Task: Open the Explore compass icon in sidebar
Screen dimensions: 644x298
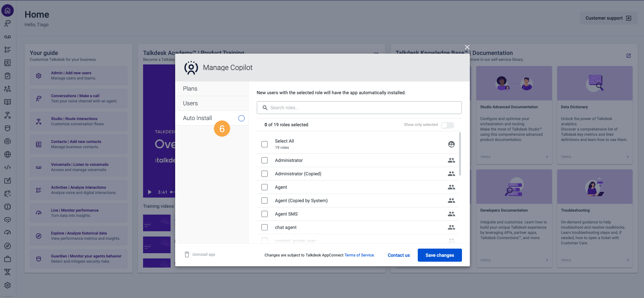Action: click(x=8, y=246)
